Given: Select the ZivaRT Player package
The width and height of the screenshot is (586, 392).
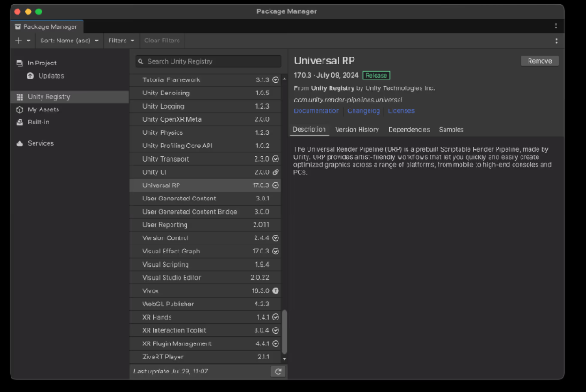Looking at the screenshot, I should (x=206, y=357).
